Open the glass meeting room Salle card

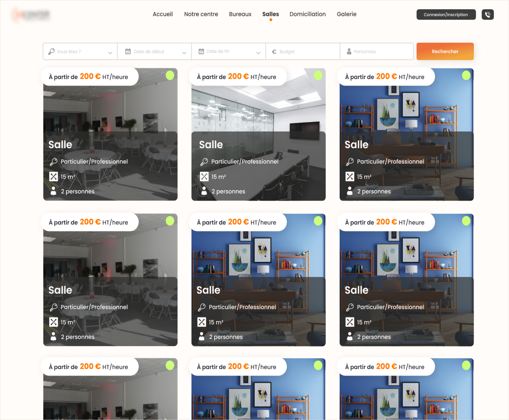(258, 134)
